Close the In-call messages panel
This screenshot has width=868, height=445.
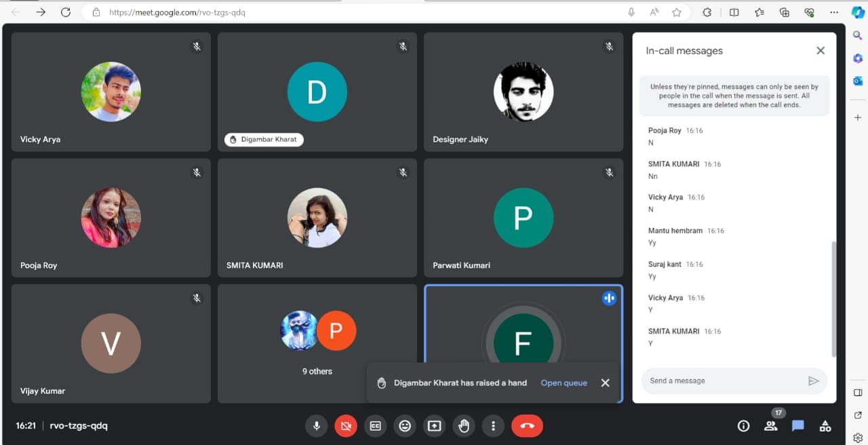821,51
